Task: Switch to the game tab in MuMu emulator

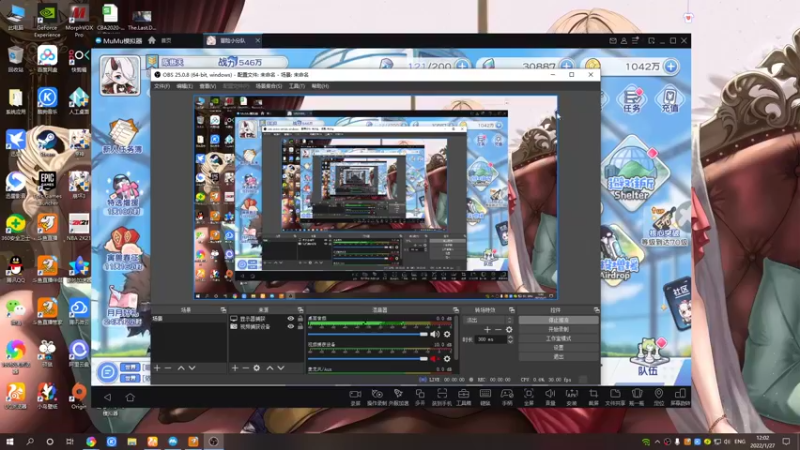Action: (234, 40)
